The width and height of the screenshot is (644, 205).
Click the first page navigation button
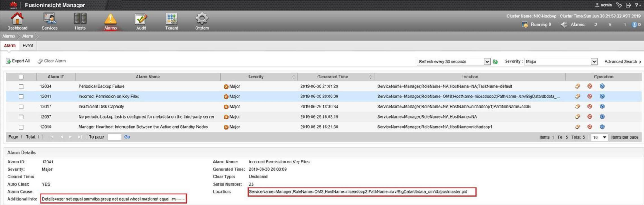pos(51,137)
